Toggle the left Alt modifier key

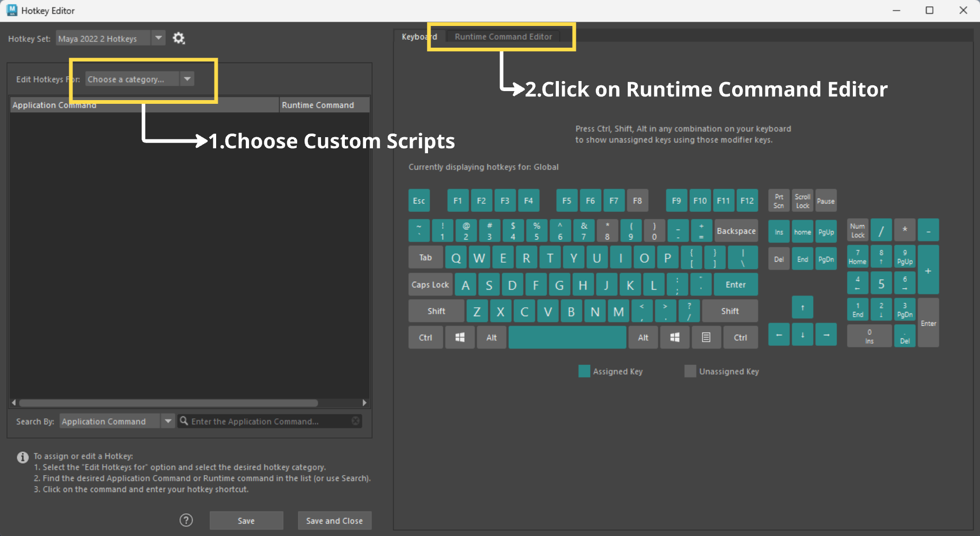[x=492, y=337]
